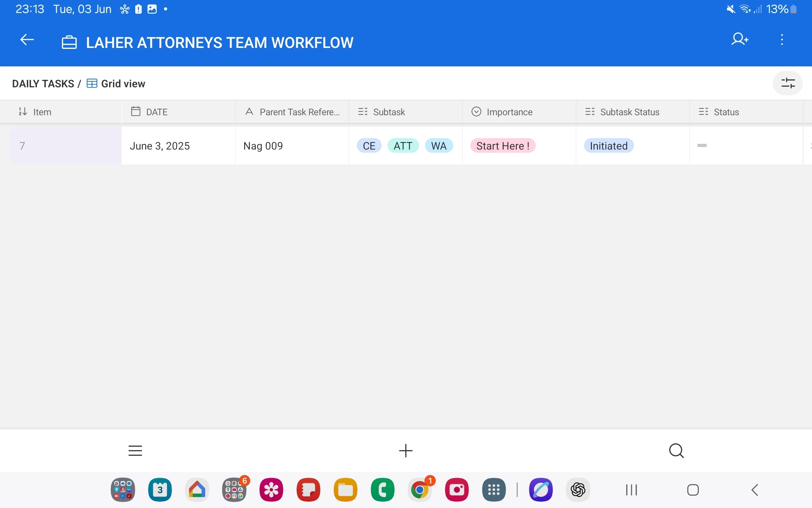Open Google Home app in dock
This screenshot has height=508, width=812.
click(x=197, y=490)
